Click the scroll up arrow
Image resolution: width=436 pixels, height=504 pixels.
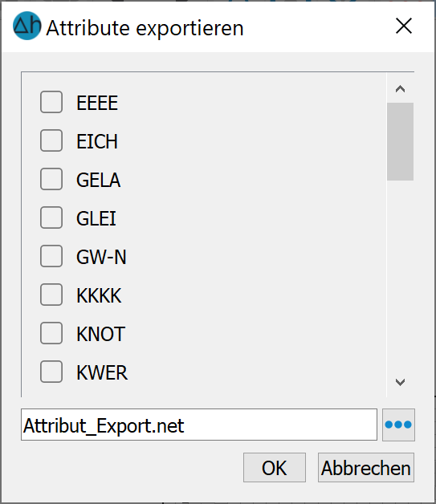pyautogui.click(x=400, y=89)
